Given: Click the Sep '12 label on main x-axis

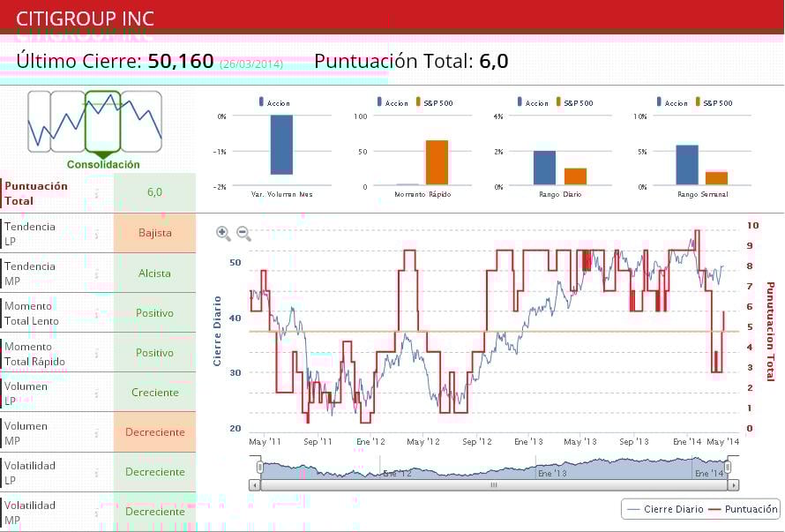Looking at the screenshot, I should coord(477,442).
